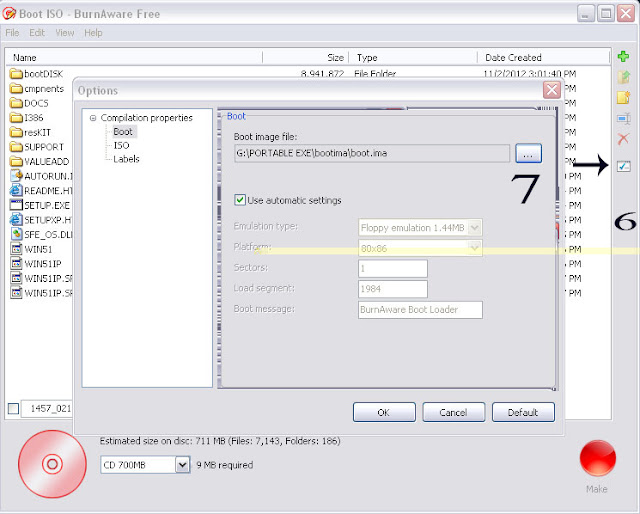Click the New Folder icon in sidebar
This screenshot has width=640, height=514.
tap(623, 98)
